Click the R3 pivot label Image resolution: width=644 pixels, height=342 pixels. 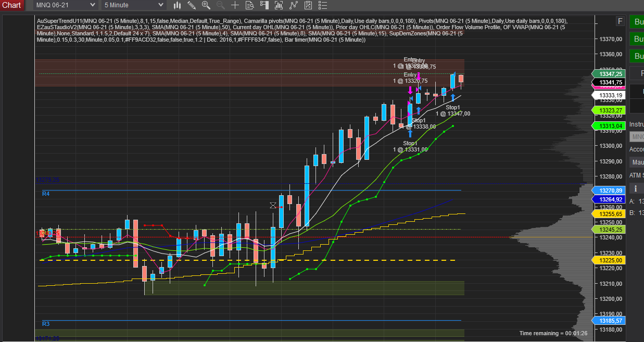46,324
